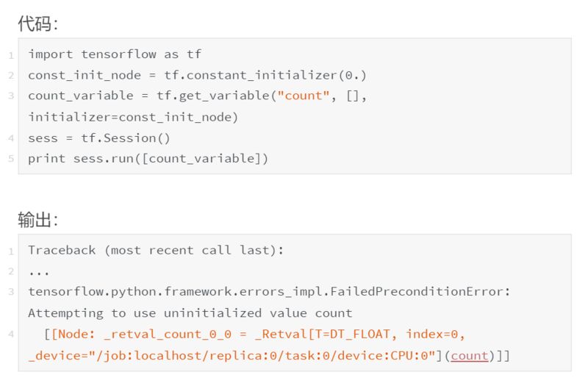Click the orange "count" string in code
Image resolution: width=588 pixels, height=386 pixels.
(x=304, y=96)
